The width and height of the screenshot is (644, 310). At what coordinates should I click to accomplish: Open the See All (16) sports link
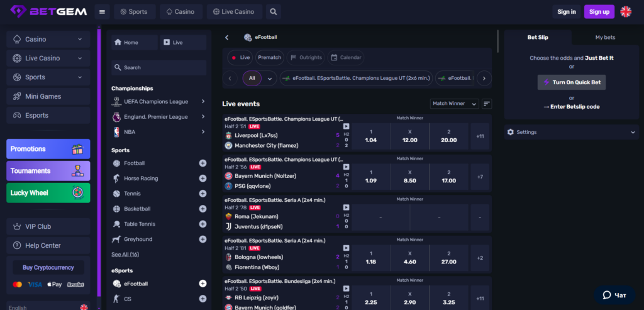click(125, 254)
